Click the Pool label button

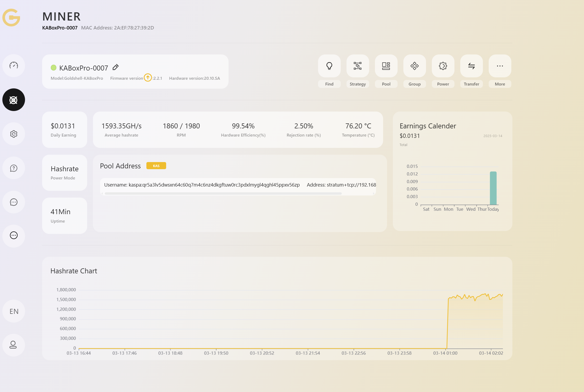(386, 84)
